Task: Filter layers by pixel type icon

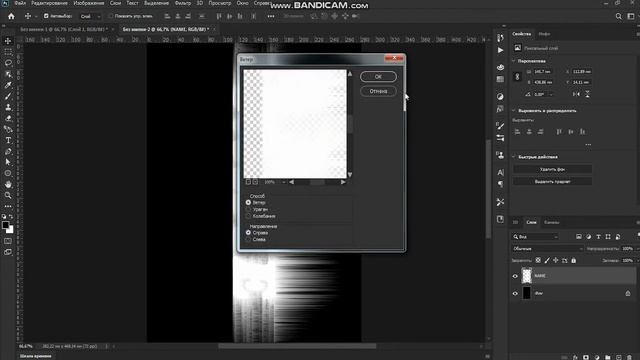Action: [579, 237]
